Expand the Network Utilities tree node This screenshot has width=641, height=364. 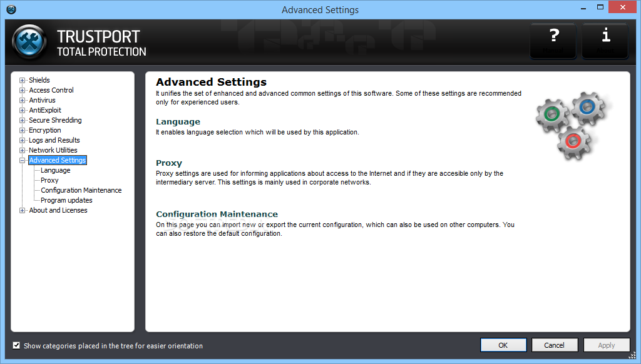[23, 150]
